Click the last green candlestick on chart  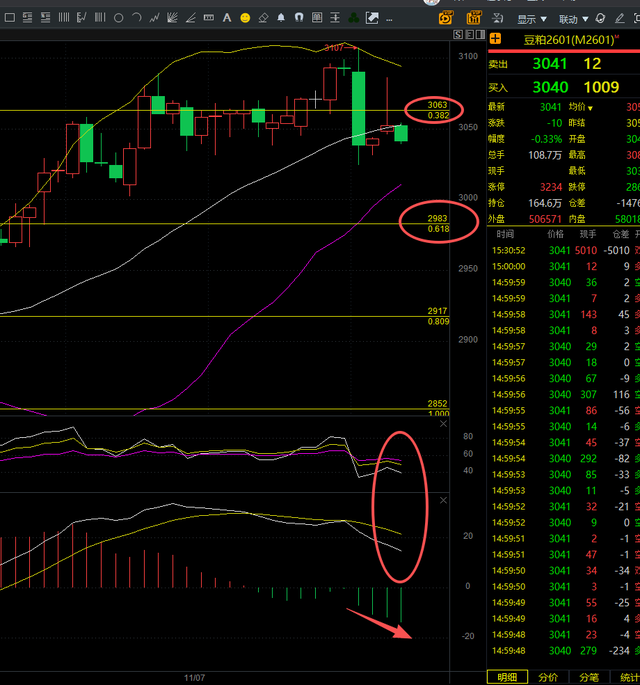point(401,133)
